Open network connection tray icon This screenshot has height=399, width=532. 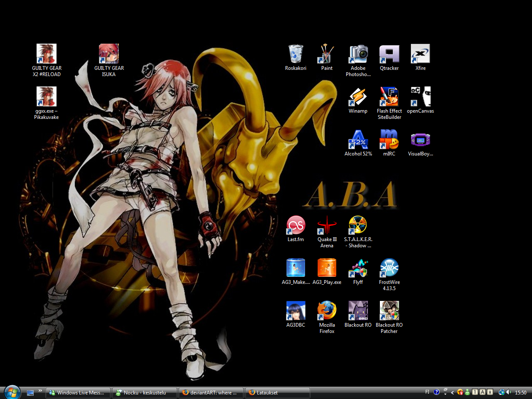click(x=501, y=392)
